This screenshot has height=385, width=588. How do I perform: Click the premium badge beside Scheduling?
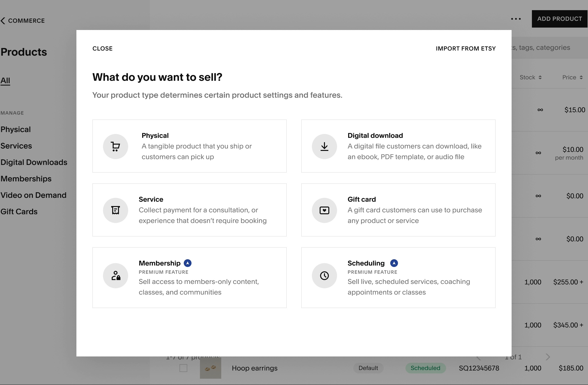(394, 263)
